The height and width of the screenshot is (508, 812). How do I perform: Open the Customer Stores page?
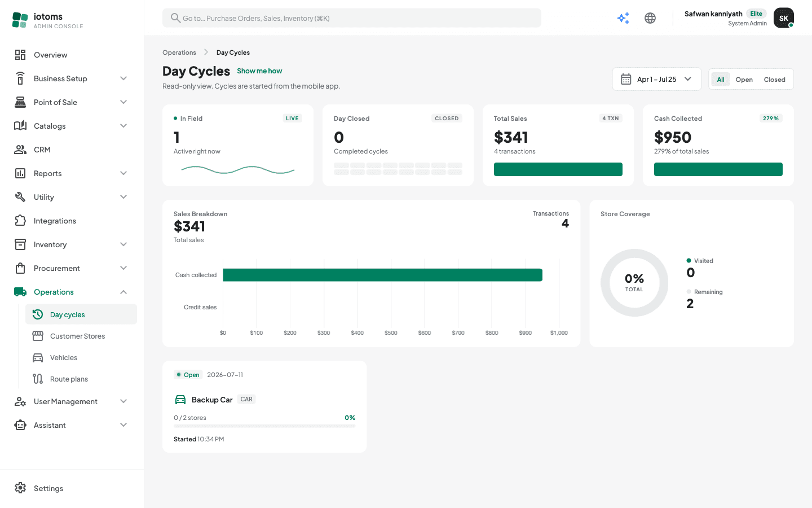pos(81,336)
